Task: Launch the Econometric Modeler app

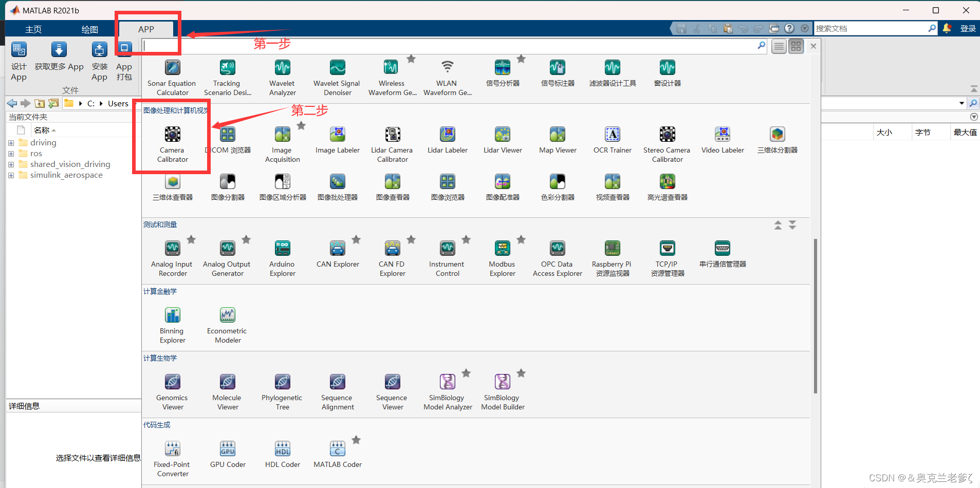Action: pos(227,325)
